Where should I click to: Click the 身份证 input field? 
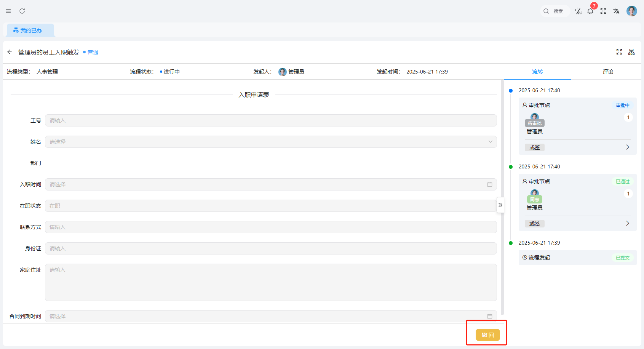(271, 248)
